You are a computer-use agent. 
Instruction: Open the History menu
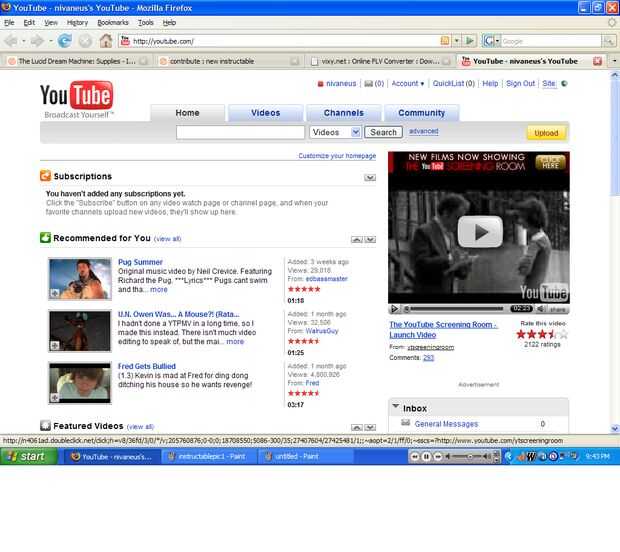(x=77, y=23)
